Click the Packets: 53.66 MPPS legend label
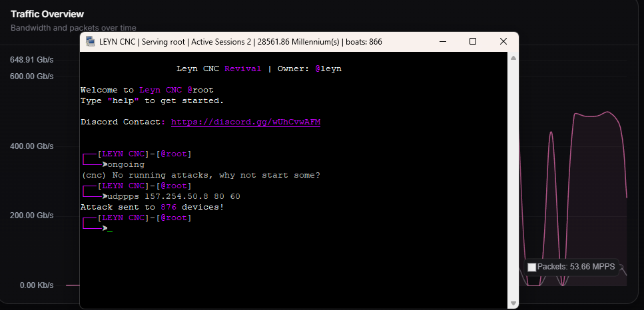Screen dimensions: 644x310 click(x=576, y=267)
